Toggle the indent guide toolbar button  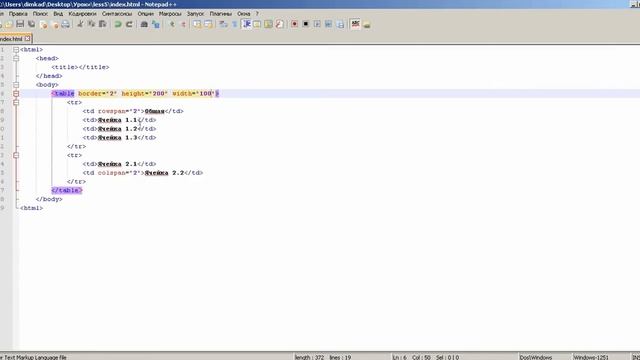(246, 24)
